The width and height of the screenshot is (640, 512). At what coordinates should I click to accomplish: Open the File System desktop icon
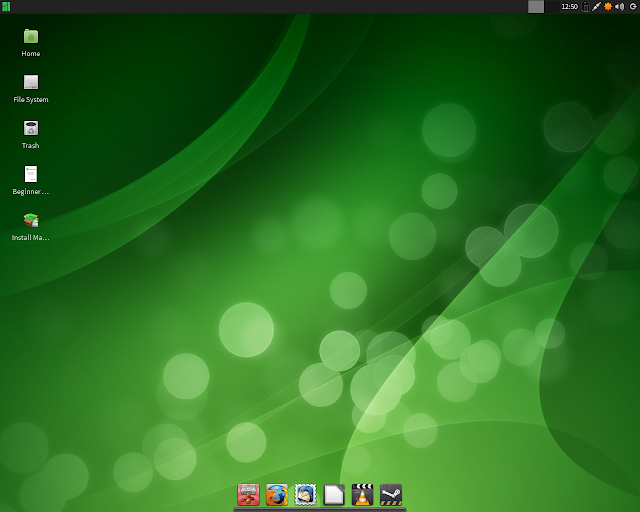coord(31,82)
